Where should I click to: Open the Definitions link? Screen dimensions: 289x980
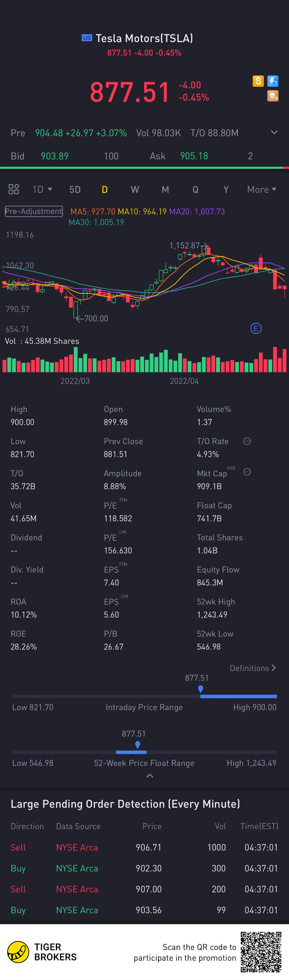[253, 668]
